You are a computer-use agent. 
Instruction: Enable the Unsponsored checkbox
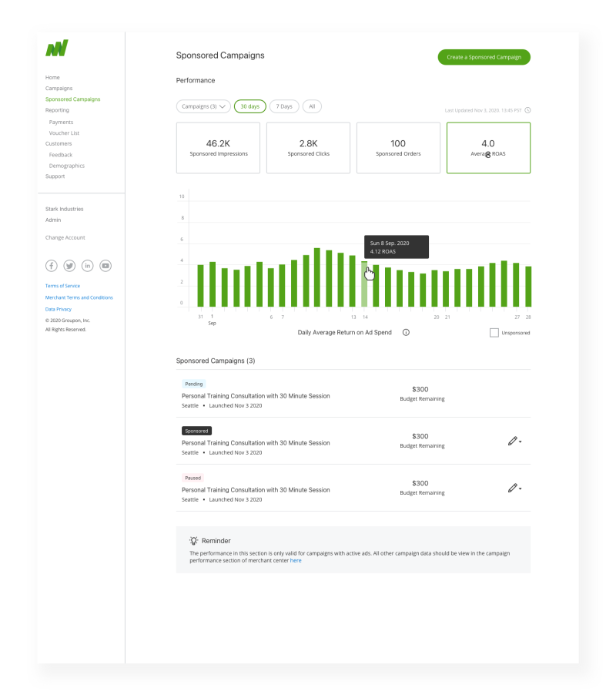tap(494, 333)
